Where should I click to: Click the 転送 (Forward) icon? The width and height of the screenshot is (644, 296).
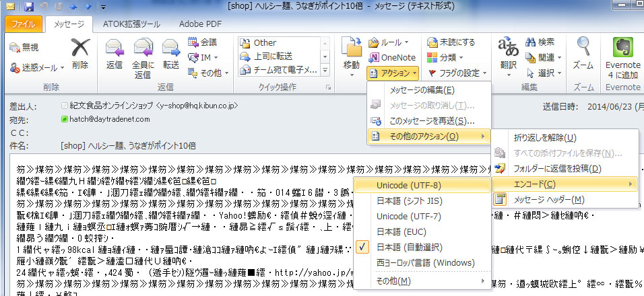[171, 48]
